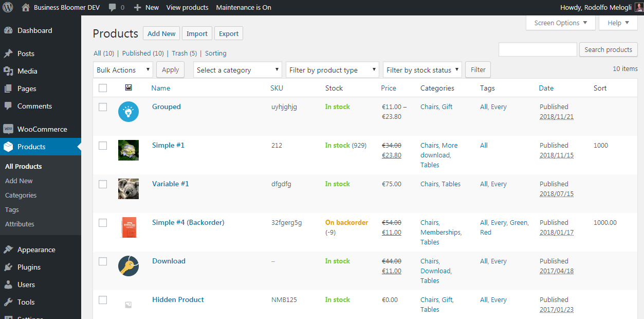This screenshot has height=319, width=644.
Task: Select the Simple #1 product checkbox
Action: 103,146
